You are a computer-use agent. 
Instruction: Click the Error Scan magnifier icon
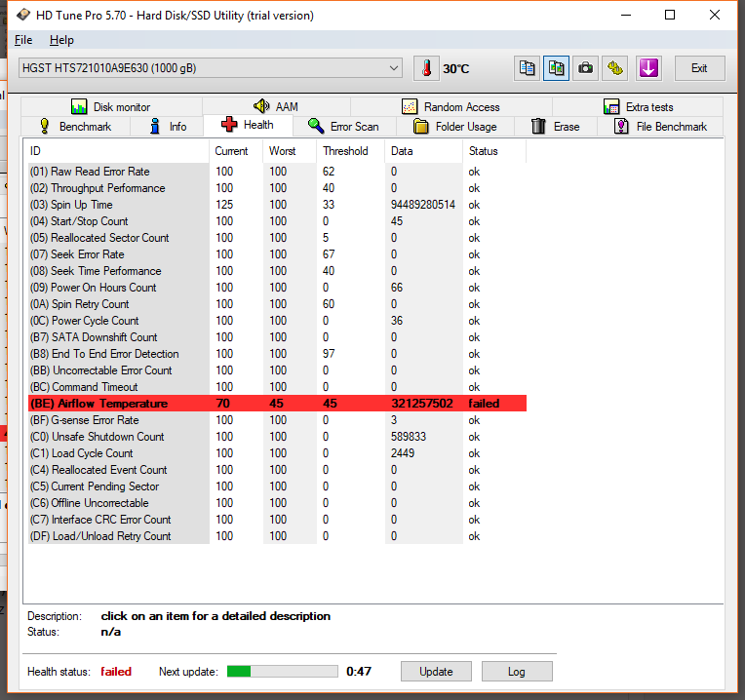click(316, 127)
